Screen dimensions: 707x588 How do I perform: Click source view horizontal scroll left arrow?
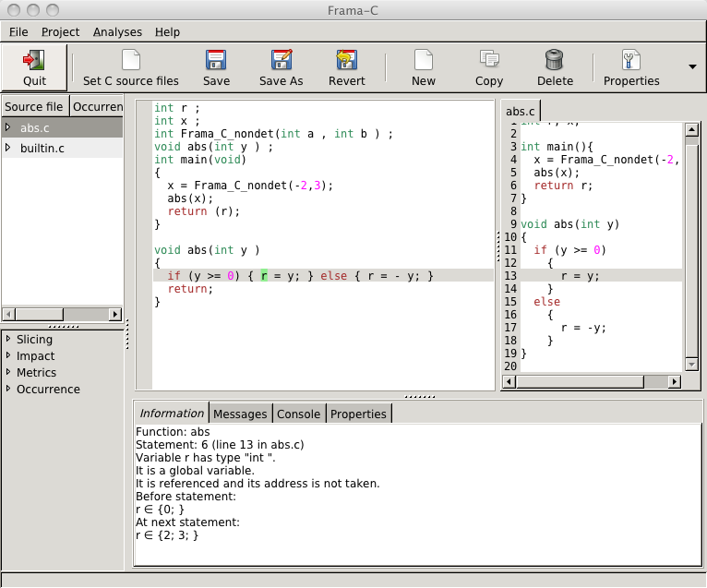(x=509, y=381)
